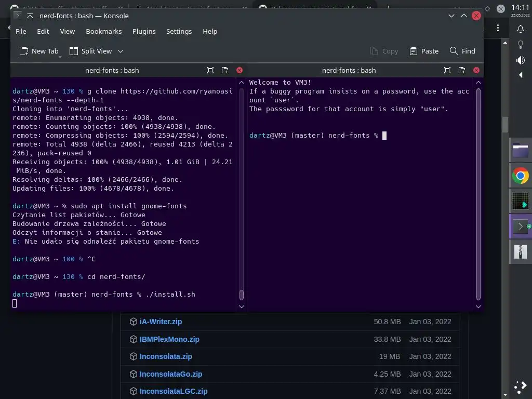Switch to Konsole in the task panel
Viewport: 532px width, 399px height.
coord(521,227)
